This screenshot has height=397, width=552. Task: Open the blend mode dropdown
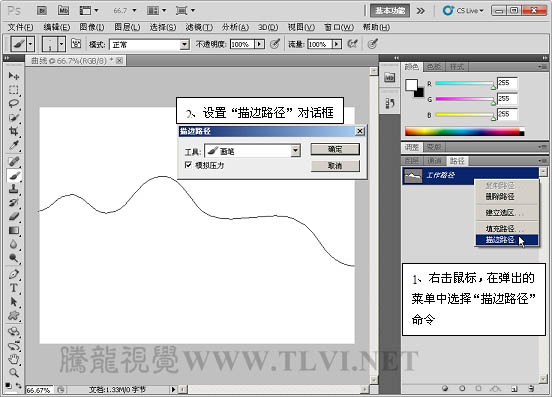coord(184,45)
